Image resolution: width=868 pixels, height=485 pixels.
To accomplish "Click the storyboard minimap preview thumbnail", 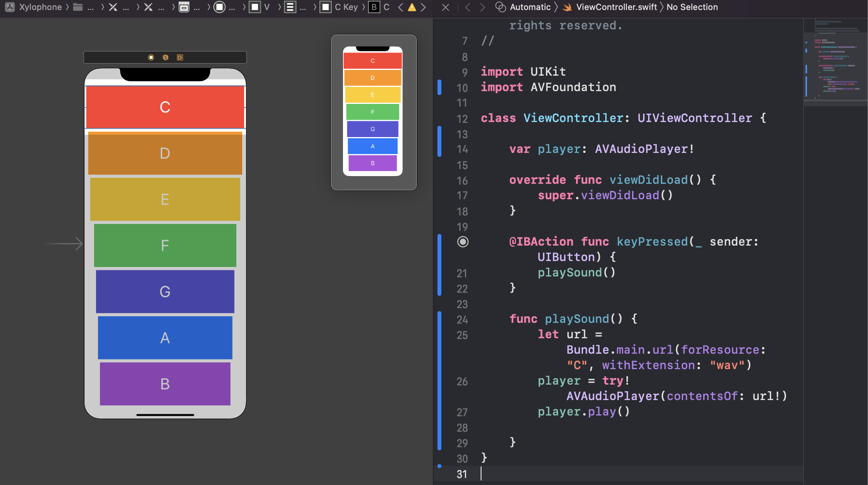I will pyautogui.click(x=374, y=112).
